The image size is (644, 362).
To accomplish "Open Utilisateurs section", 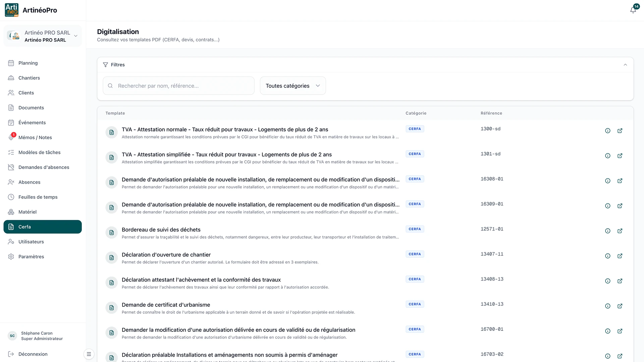I will pos(43,242).
